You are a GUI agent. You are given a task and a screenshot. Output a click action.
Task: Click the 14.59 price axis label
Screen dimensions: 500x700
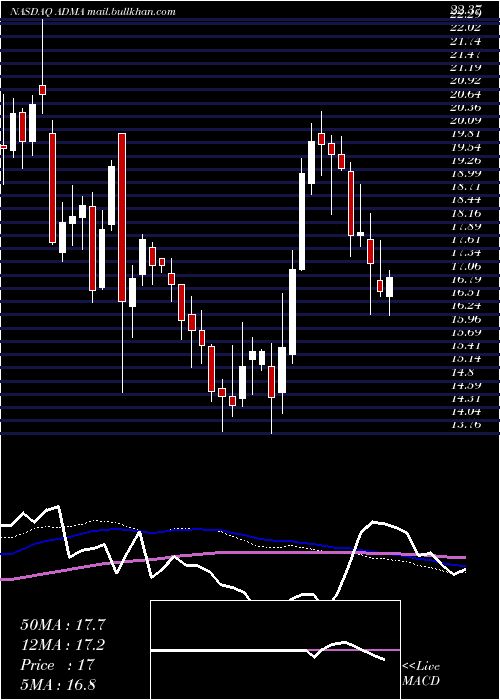coord(466,385)
